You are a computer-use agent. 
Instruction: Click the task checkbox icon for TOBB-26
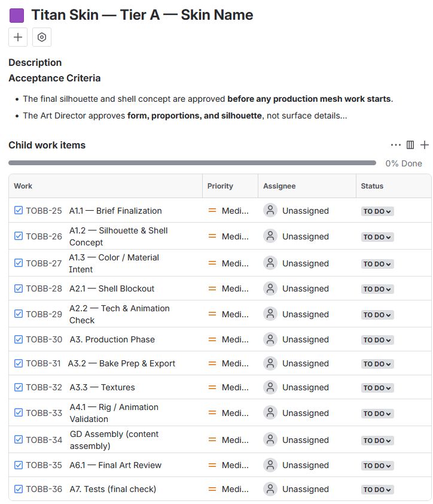click(x=19, y=236)
